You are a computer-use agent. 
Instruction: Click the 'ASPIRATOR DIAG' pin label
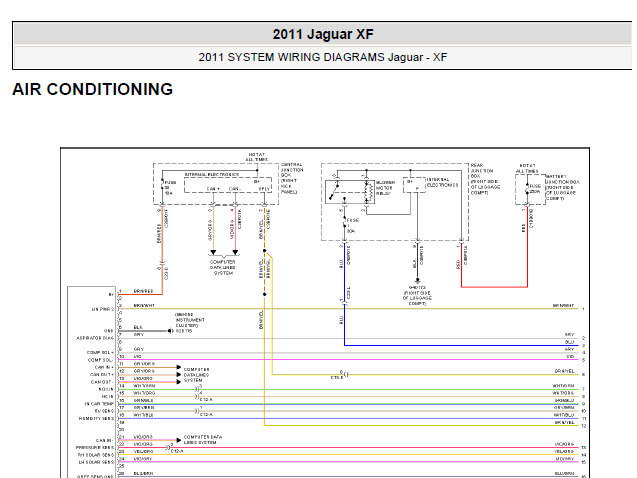(x=95, y=338)
